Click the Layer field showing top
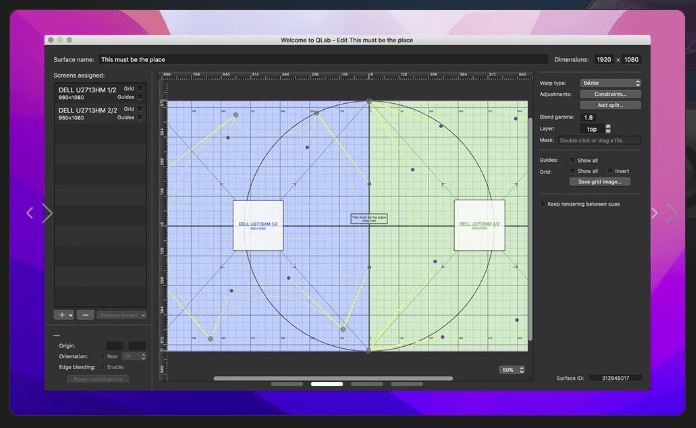Screen dimensions: 696x428 pos(592,129)
